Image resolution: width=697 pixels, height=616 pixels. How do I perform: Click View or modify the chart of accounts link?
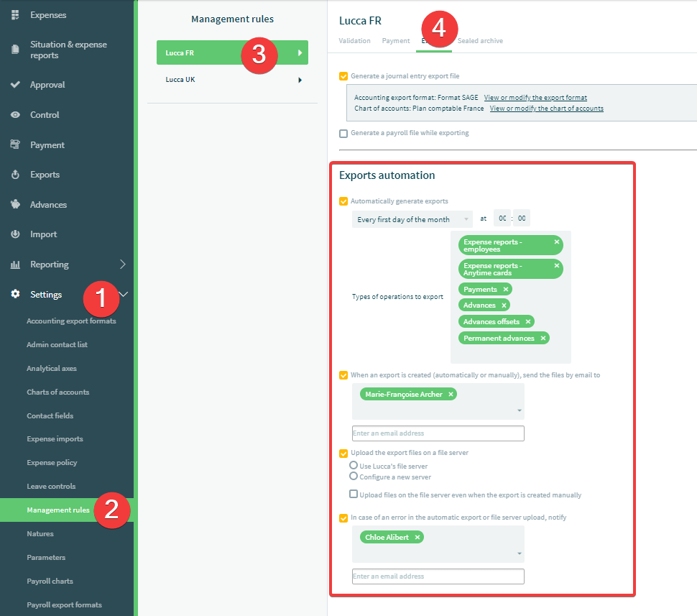pyautogui.click(x=546, y=109)
